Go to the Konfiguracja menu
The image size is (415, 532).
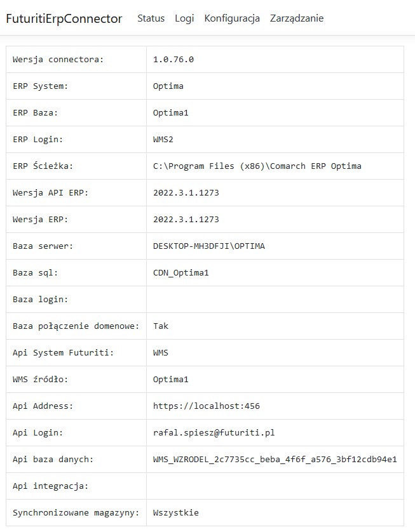[232, 18]
